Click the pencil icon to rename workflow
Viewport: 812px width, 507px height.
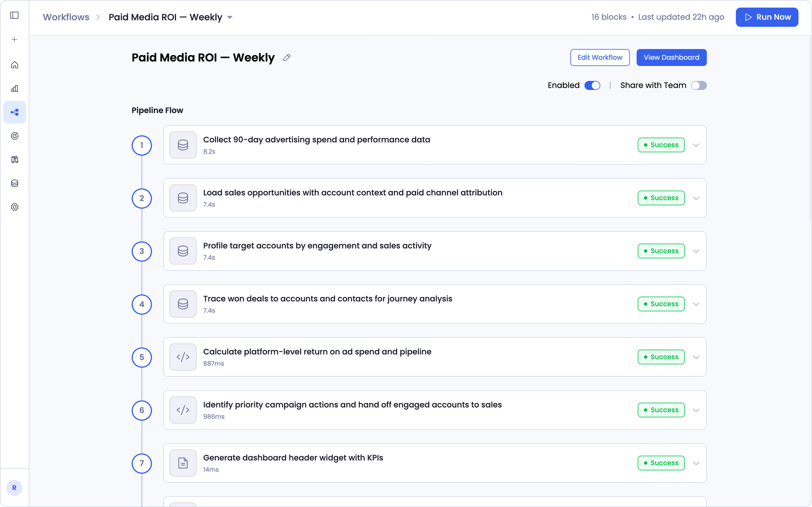[287, 58]
